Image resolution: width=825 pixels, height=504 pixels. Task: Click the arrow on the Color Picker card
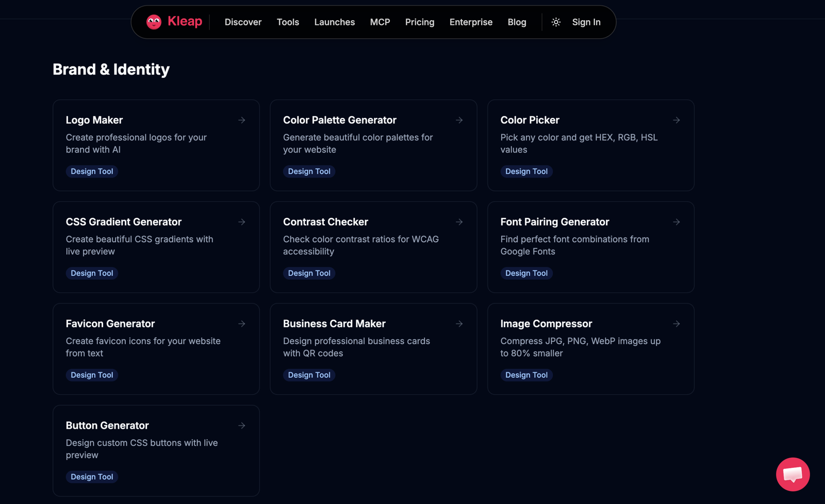pos(676,120)
